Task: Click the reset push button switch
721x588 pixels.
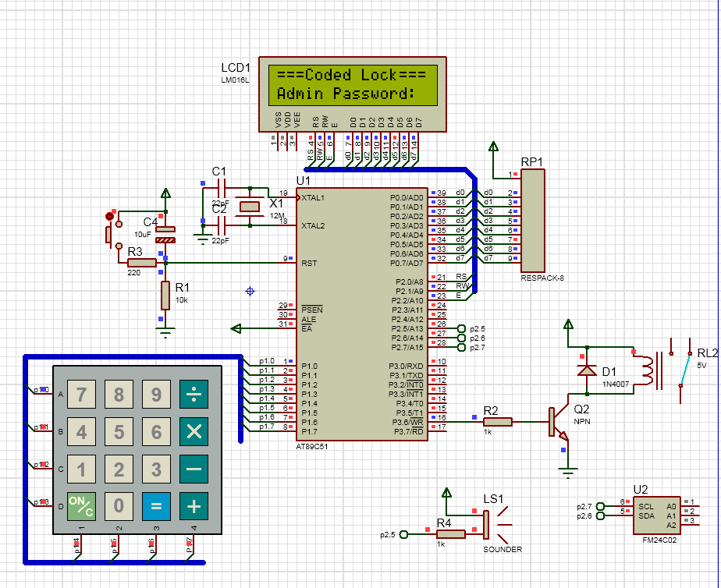Action: 109,232
